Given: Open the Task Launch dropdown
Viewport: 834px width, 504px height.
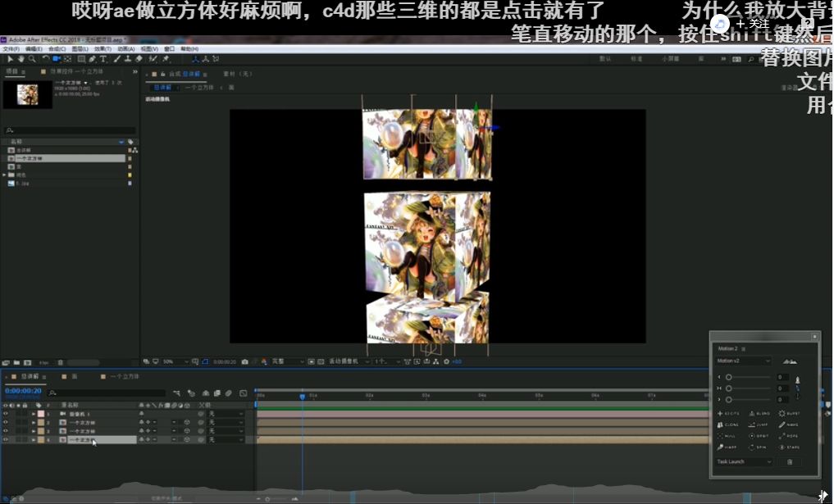Looking at the screenshot, I should point(744,462).
